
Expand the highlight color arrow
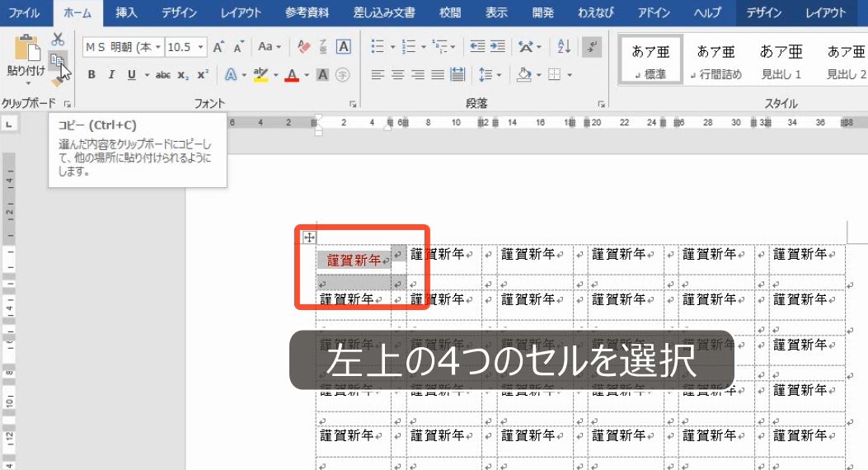(275, 75)
